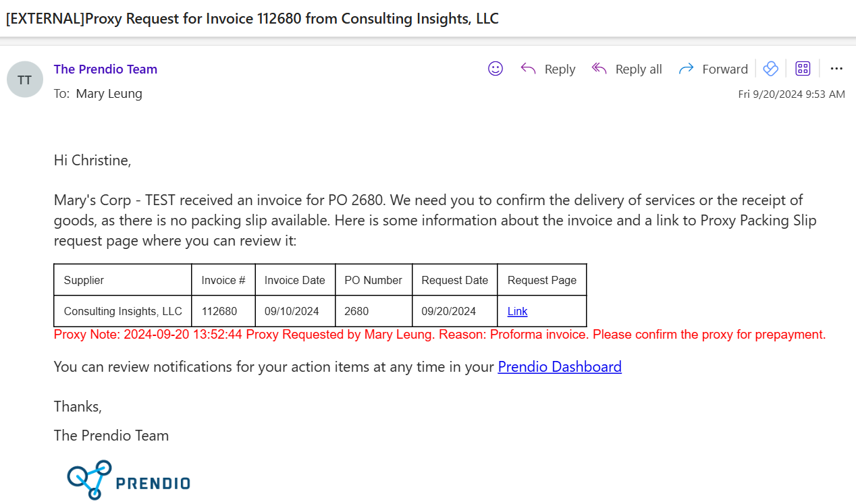Click the Prendio logo in the signature

[x=128, y=480]
